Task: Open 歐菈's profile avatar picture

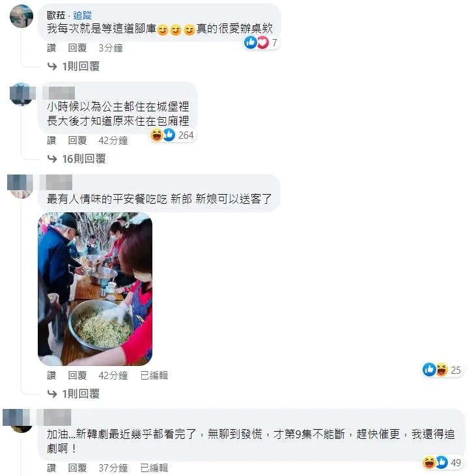Action: [21, 16]
